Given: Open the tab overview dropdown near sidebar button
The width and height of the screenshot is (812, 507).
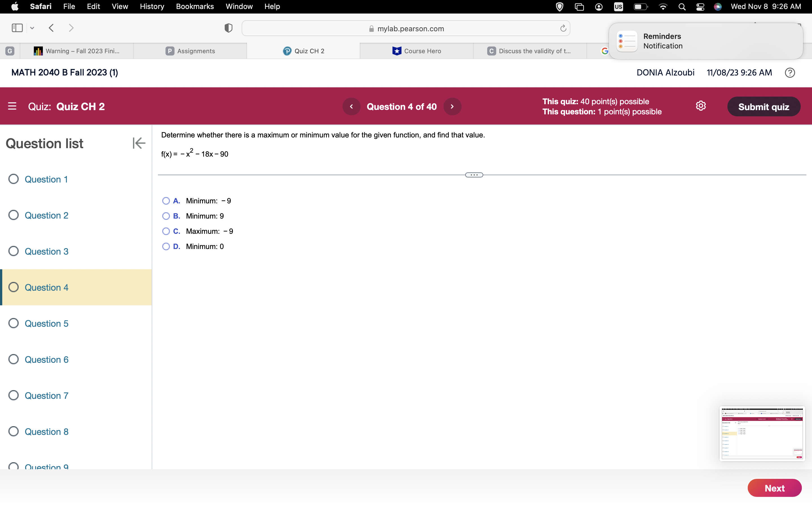Looking at the screenshot, I should tap(32, 28).
